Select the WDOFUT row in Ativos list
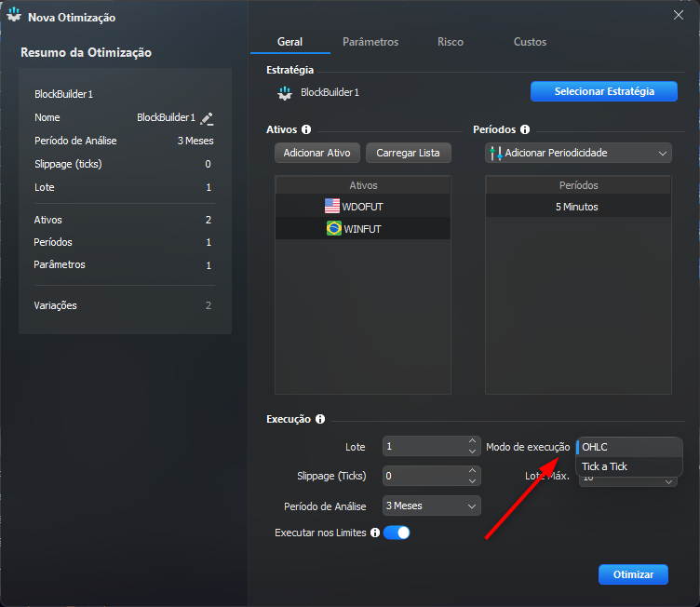The height and width of the screenshot is (607, 700). (x=363, y=207)
